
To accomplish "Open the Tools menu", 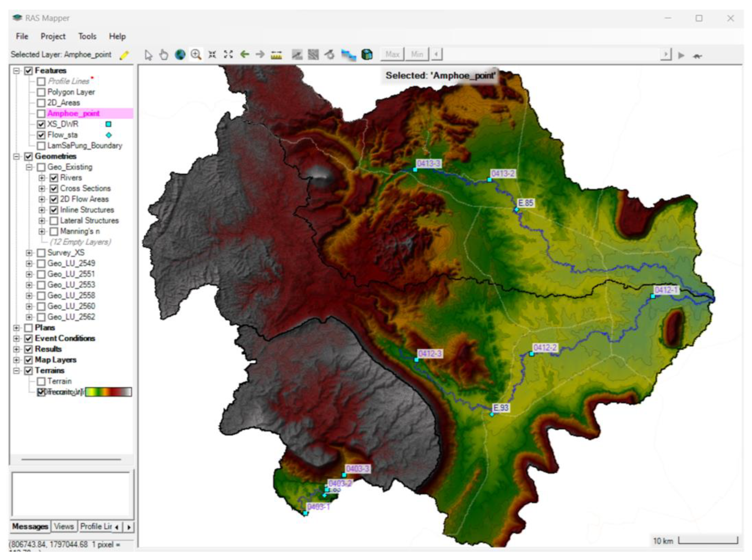I will pyautogui.click(x=87, y=36).
